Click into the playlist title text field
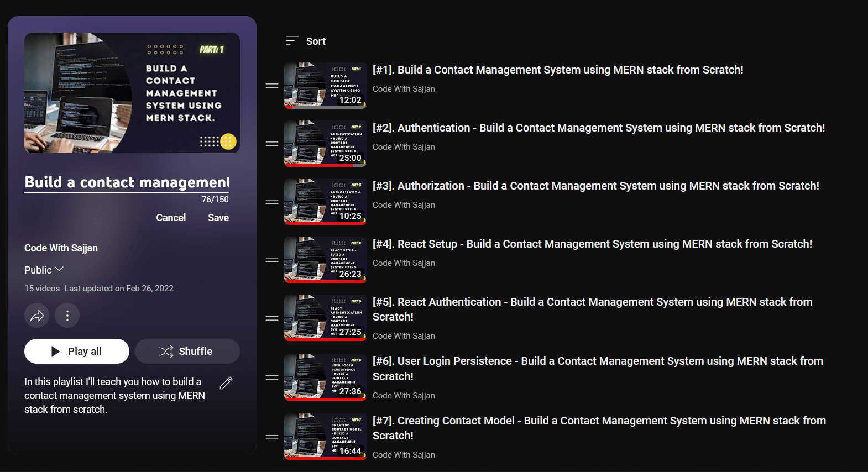The image size is (868, 472). click(x=127, y=182)
